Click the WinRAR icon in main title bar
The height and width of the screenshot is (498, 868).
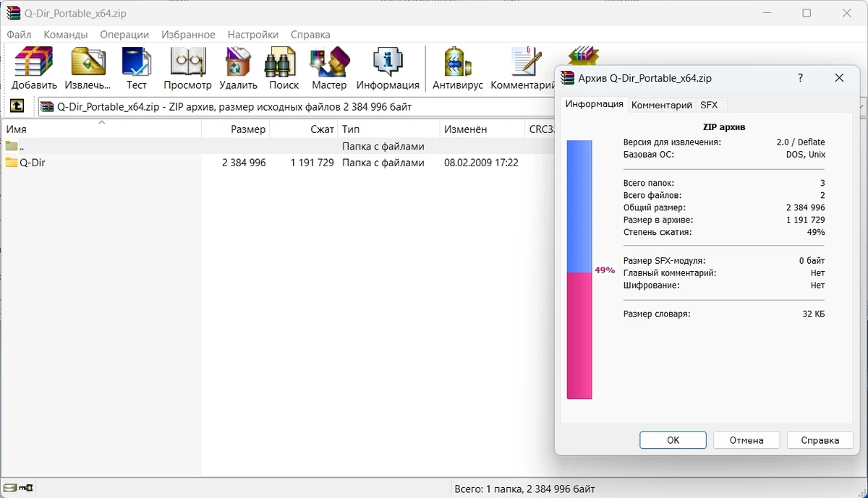point(13,13)
